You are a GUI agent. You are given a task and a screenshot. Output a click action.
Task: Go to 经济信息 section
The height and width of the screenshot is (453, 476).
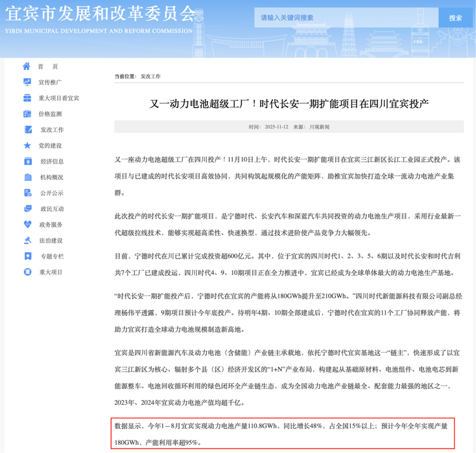click(x=52, y=161)
